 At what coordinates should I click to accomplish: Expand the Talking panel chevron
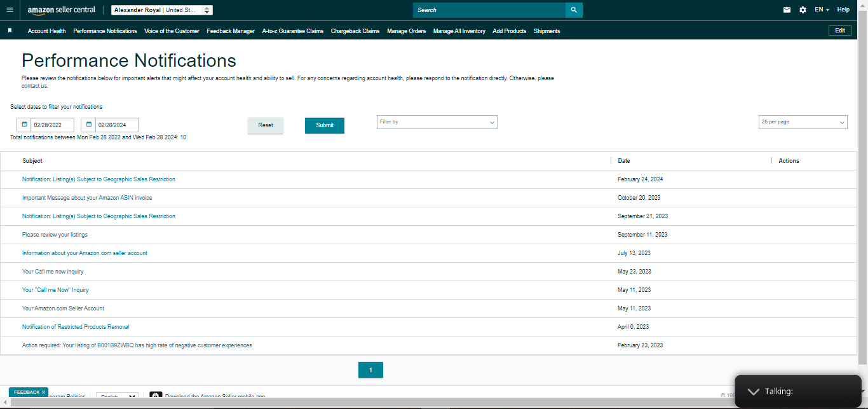pos(754,392)
